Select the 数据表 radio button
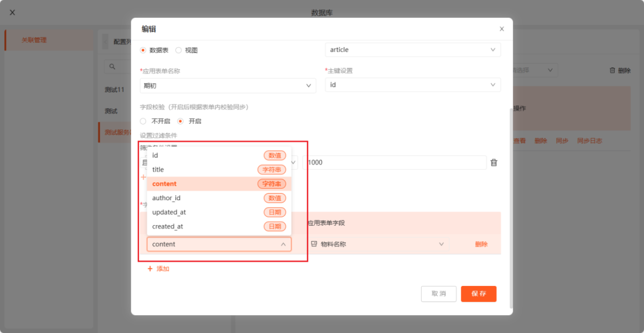The height and width of the screenshot is (333, 644). tap(143, 50)
